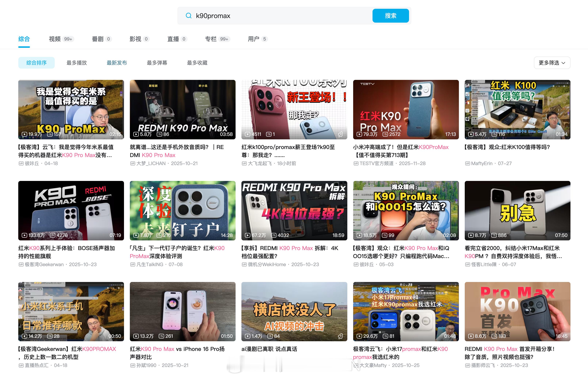Sort results by 最多收藏
Screen dimensions: 588x379
click(x=197, y=63)
